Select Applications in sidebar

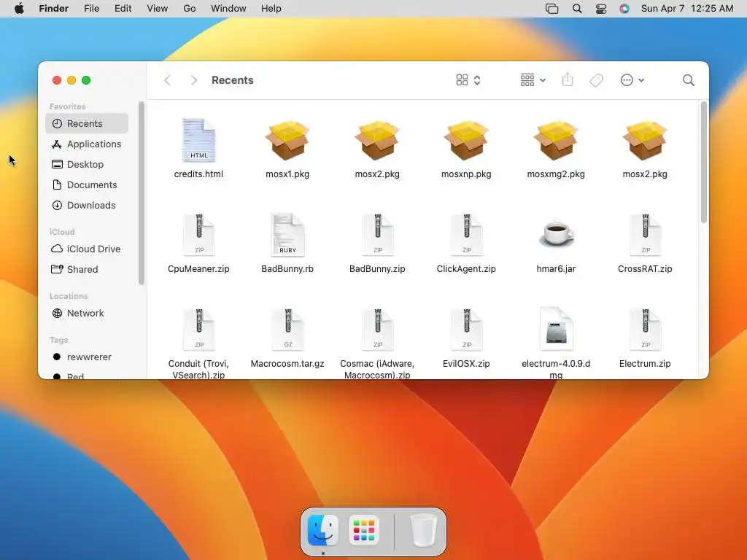pos(87,144)
